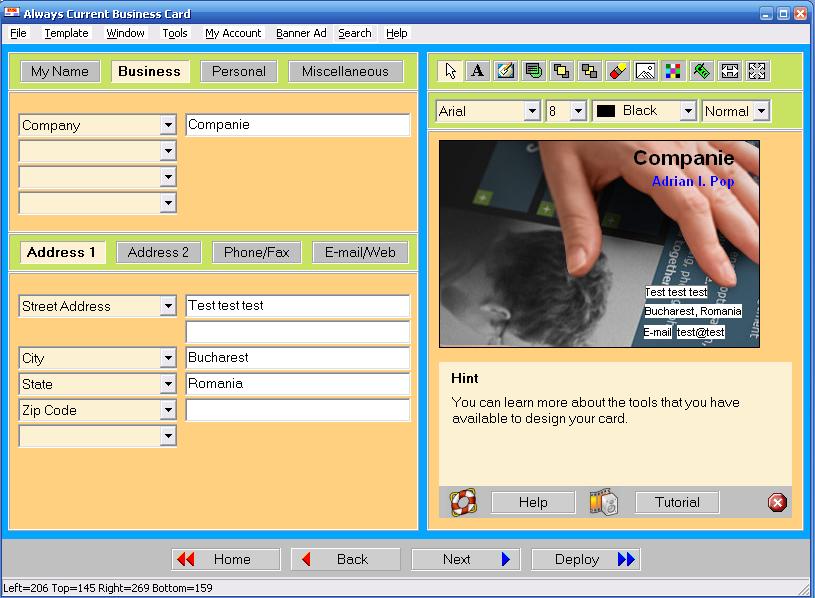Open the Black color dropdown
The image size is (815, 598).
coord(688,111)
